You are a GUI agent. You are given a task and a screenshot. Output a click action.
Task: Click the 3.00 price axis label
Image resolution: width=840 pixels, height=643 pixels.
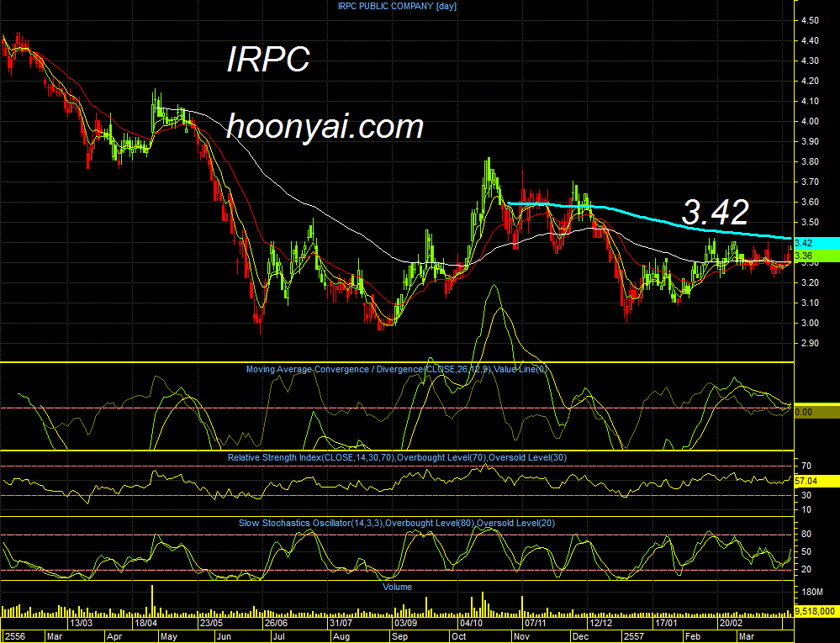[x=810, y=324]
